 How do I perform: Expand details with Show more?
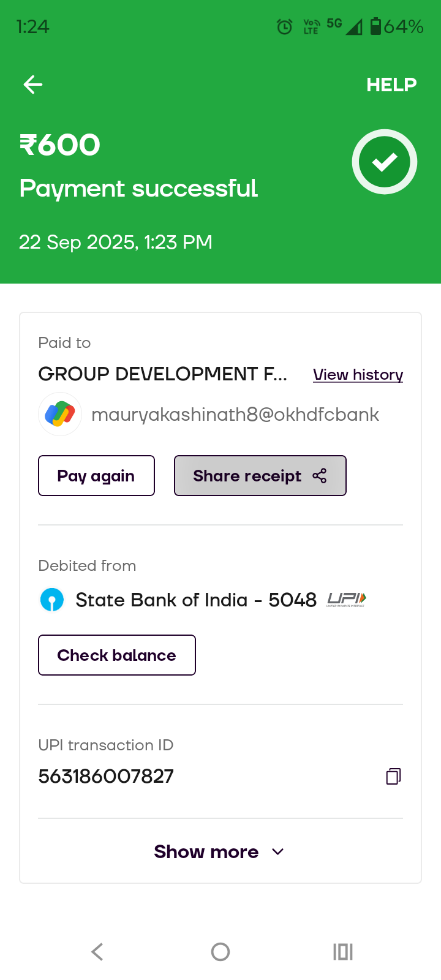[206, 851]
